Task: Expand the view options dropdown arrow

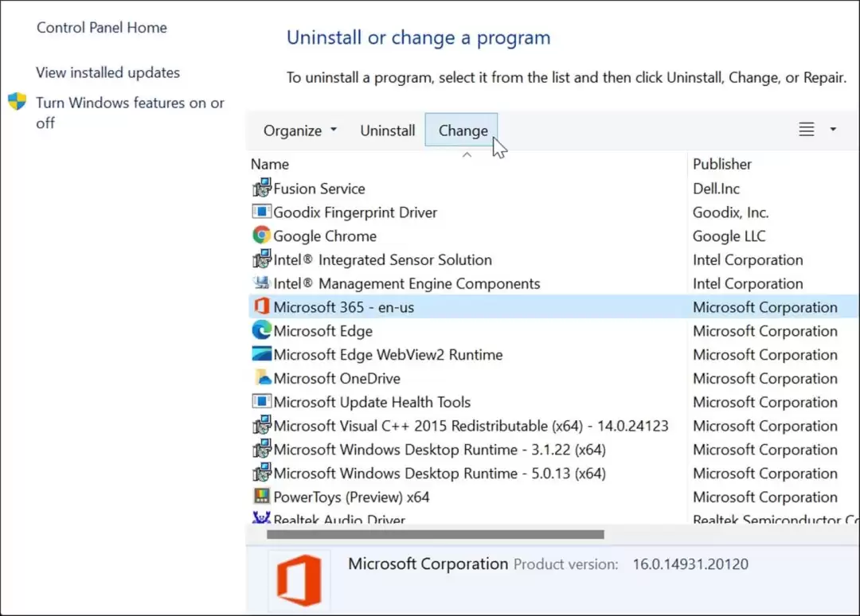Action: click(833, 130)
